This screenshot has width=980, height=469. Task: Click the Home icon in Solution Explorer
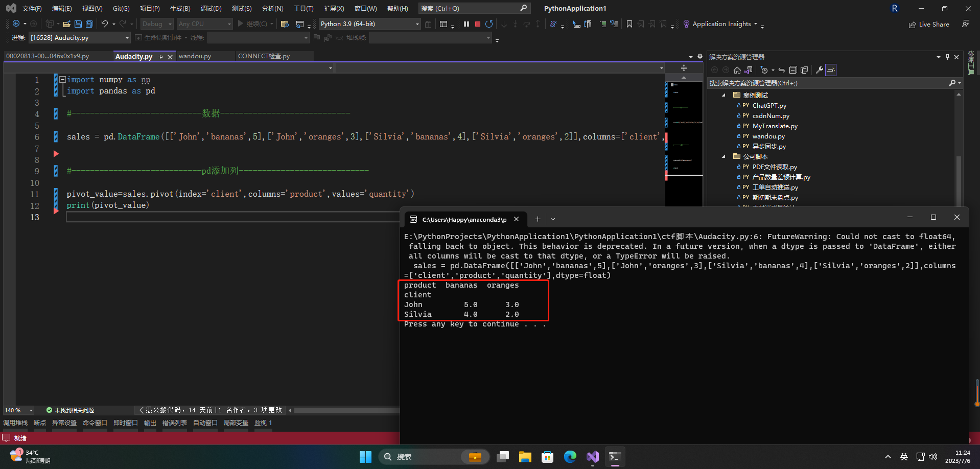pos(737,70)
